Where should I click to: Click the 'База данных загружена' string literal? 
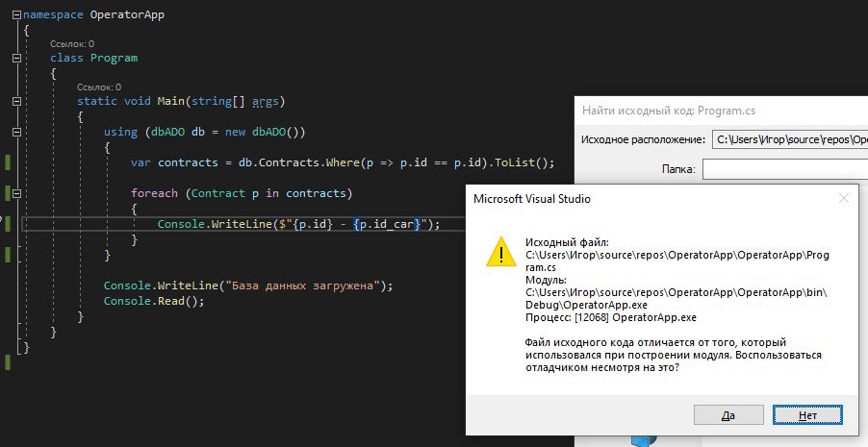pyautogui.click(x=302, y=286)
